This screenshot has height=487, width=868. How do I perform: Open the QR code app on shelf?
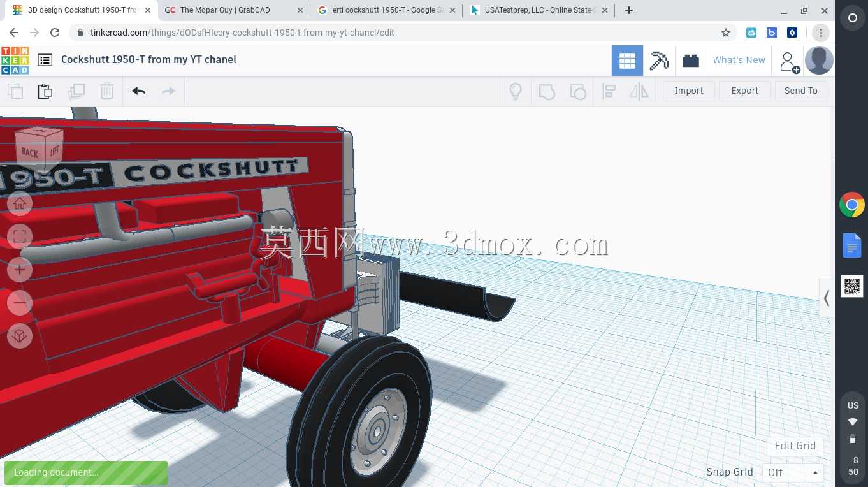pos(852,286)
